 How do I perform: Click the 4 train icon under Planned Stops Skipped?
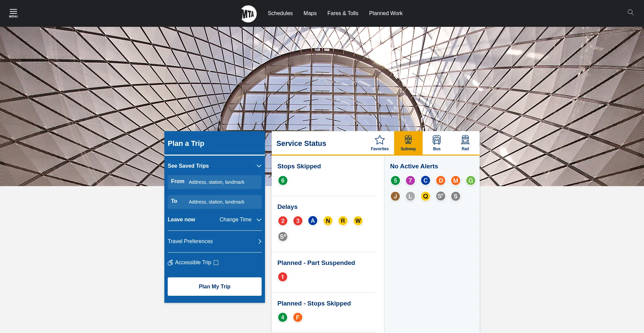pyautogui.click(x=283, y=317)
